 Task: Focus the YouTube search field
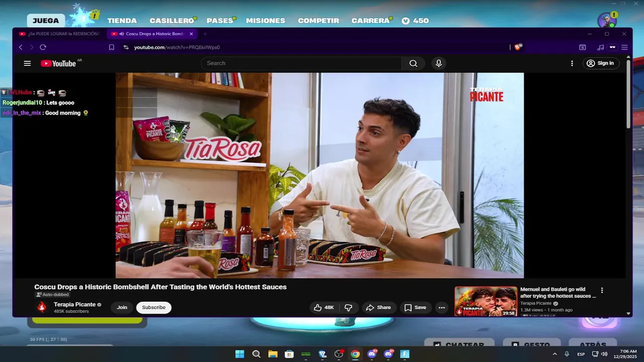pos(301,63)
